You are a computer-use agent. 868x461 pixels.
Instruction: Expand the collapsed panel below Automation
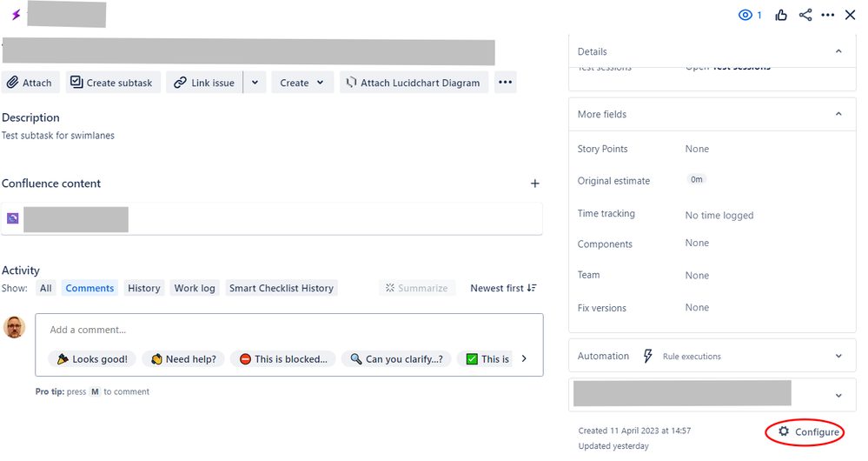pos(838,396)
